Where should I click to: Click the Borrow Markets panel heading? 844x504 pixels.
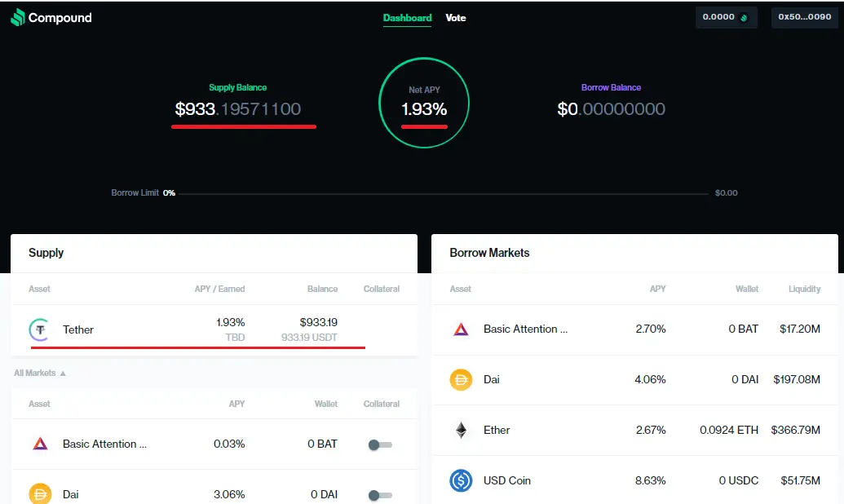[489, 253]
